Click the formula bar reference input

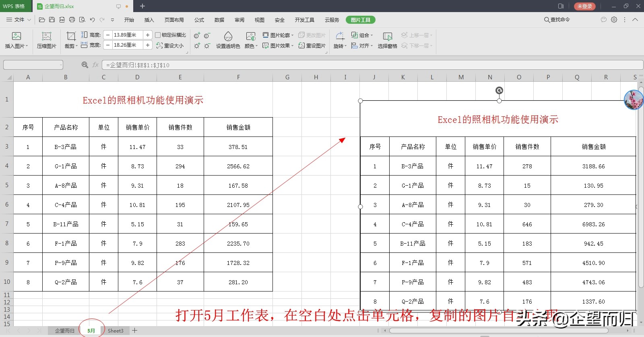pyautogui.click(x=372, y=65)
